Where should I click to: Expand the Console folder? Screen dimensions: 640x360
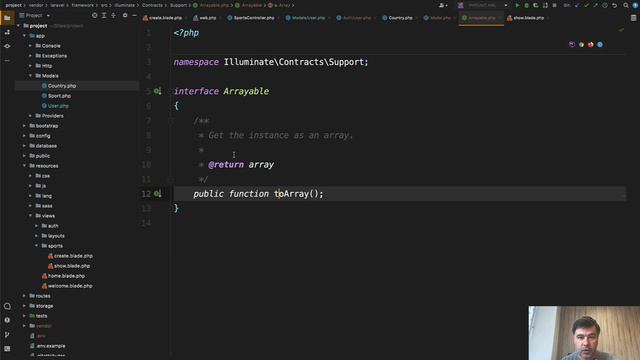(x=30, y=46)
